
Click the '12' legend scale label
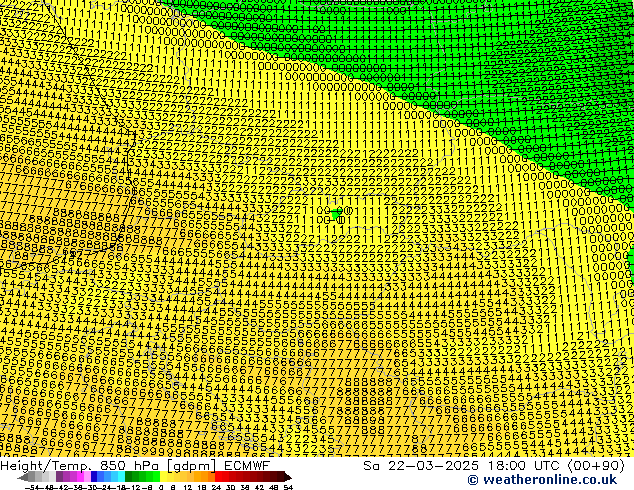(x=188, y=488)
